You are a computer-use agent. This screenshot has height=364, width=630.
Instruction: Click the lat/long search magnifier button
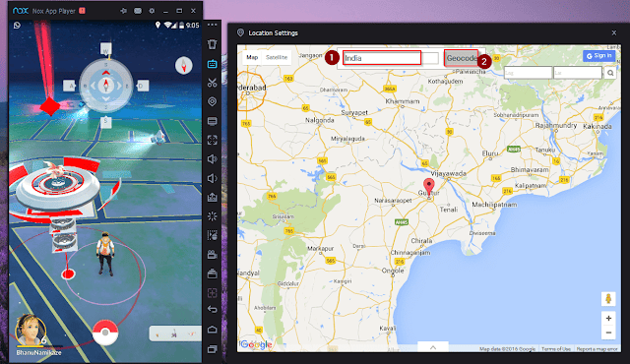(610, 73)
